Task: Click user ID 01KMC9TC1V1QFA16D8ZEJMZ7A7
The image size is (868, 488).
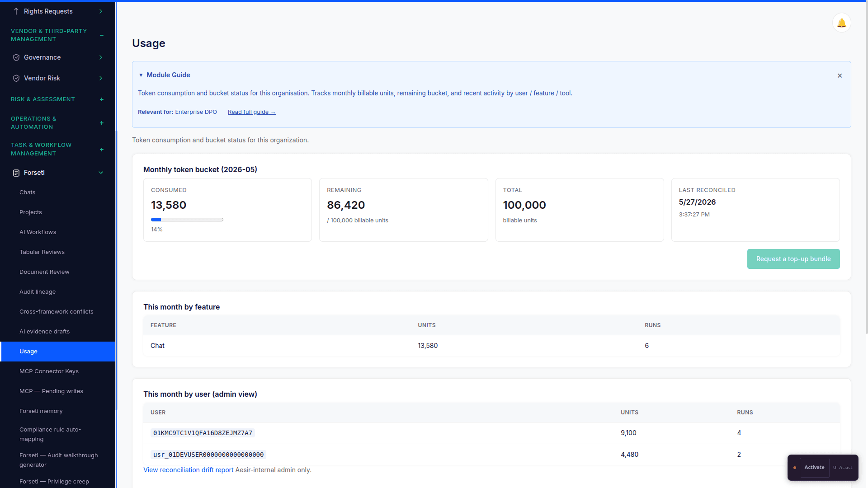Action: coord(203,433)
